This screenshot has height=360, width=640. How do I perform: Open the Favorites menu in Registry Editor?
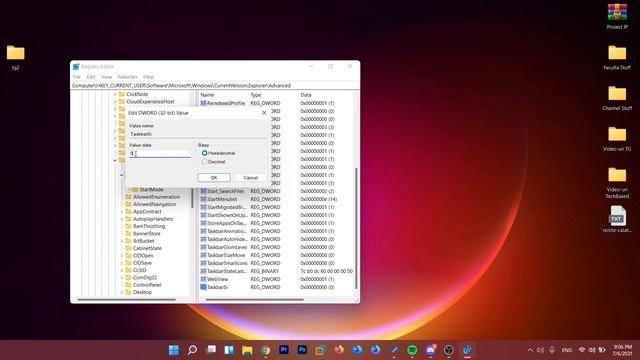click(127, 77)
